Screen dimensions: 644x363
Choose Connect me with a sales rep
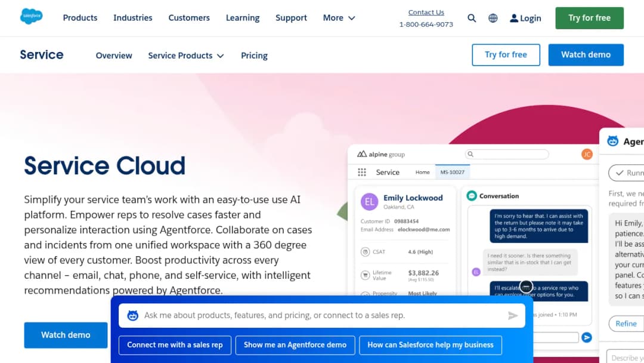(x=175, y=345)
